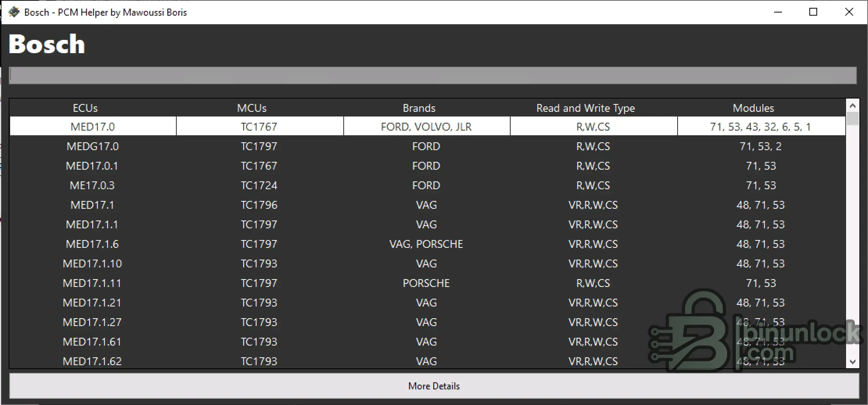Select the MED17.1.11 PORSCHE row
The height and width of the screenshot is (405, 868).
[x=428, y=283]
